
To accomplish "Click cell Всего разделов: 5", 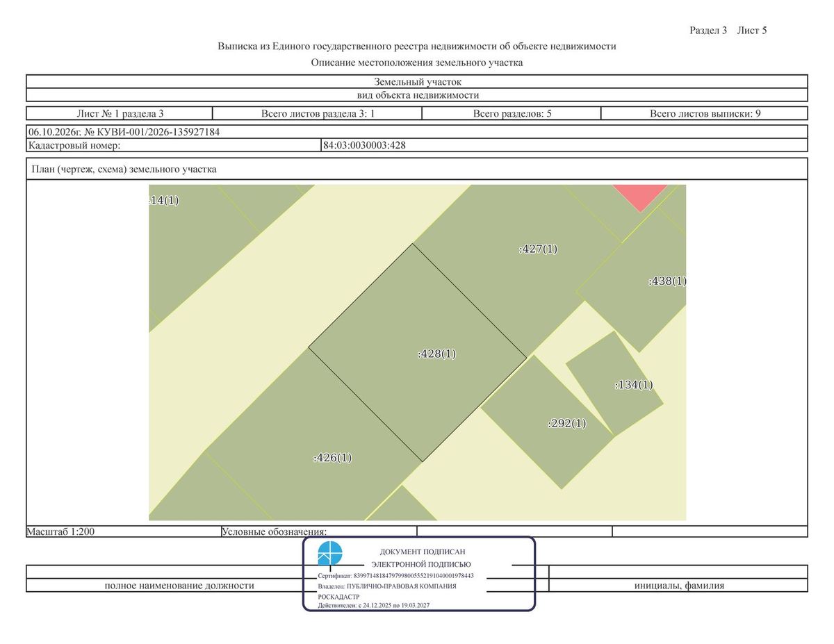I will click(x=512, y=113).
